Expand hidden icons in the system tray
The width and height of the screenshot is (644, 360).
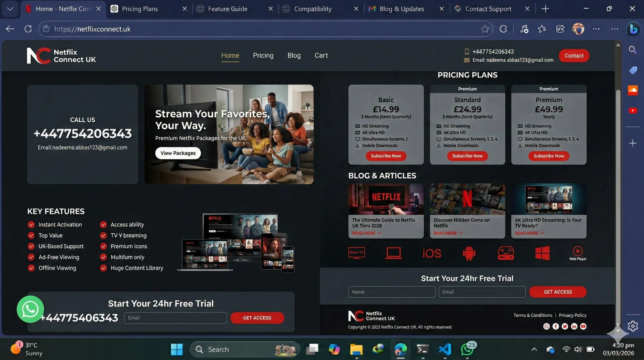coord(534,349)
